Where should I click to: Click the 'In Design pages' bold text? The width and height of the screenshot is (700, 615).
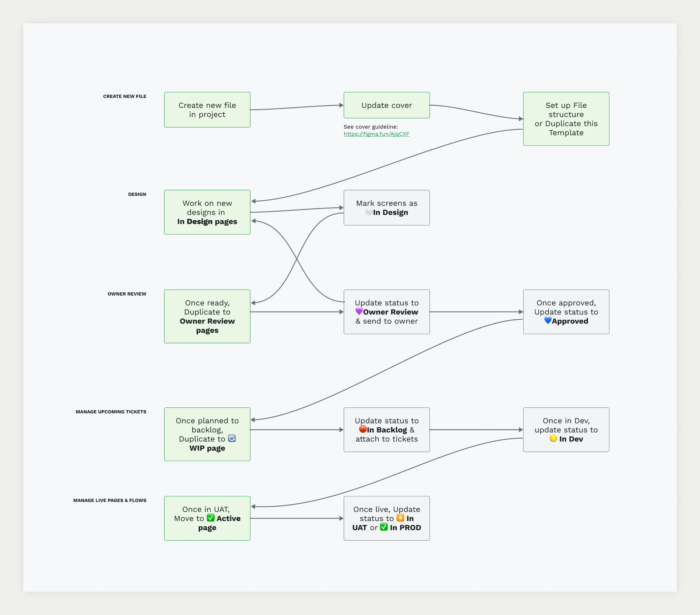click(x=207, y=222)
